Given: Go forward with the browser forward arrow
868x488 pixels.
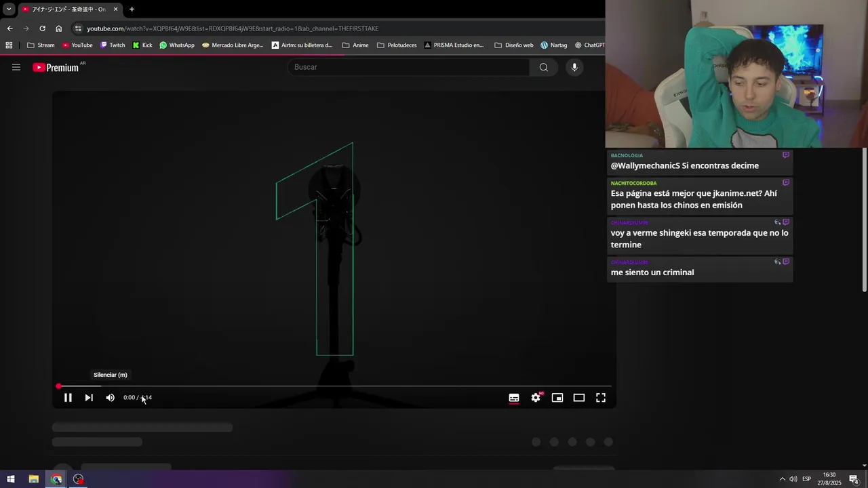Looking at the screenshot, I should tap(26, 28).
